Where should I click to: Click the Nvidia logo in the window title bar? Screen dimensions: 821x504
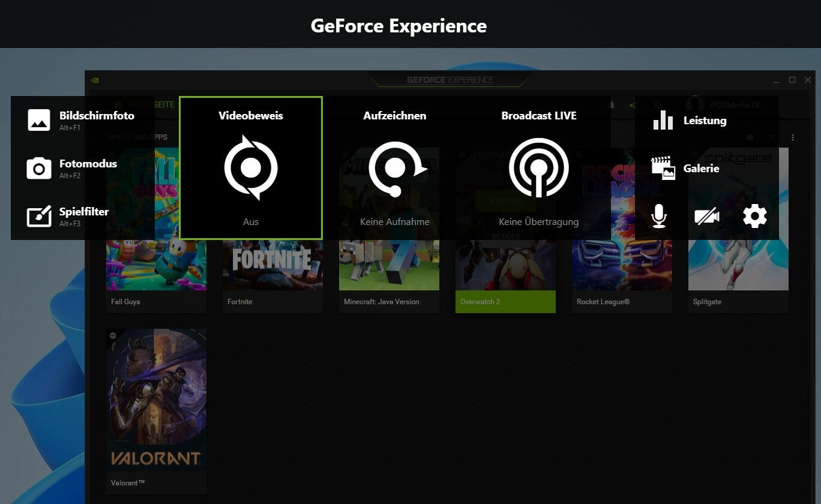point(94,80)
